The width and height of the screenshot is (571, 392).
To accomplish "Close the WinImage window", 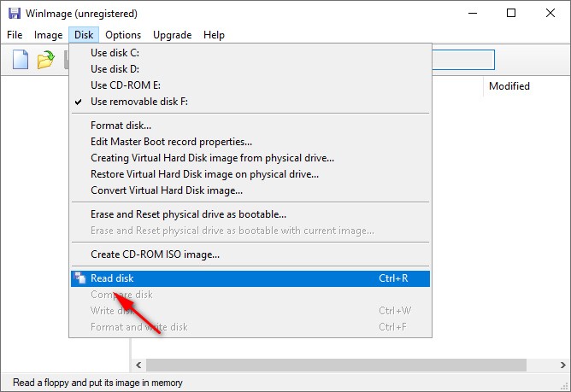I will [550, 14].
